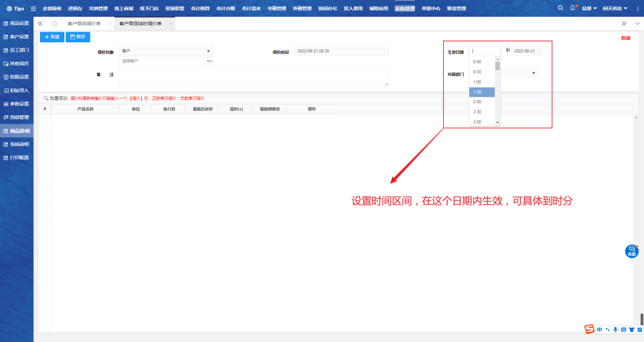644x342 pixels.
Task: Open the 所属部门 dropdown arrow
Action: tap(533, 73)
